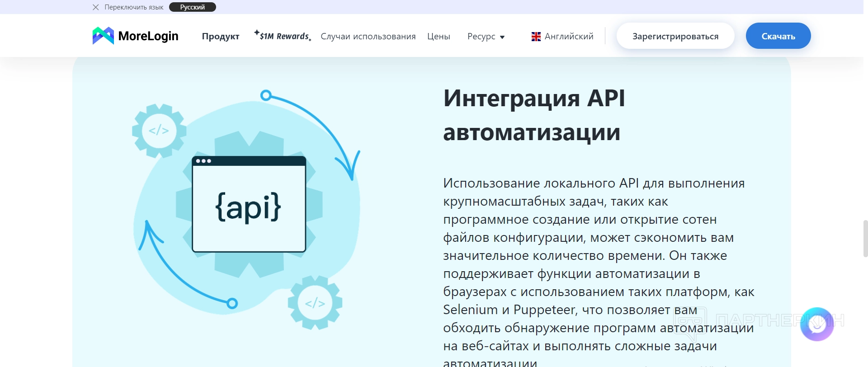
Task: Expand the Ресурс dropdown menu
Action: tap(486, 36)
